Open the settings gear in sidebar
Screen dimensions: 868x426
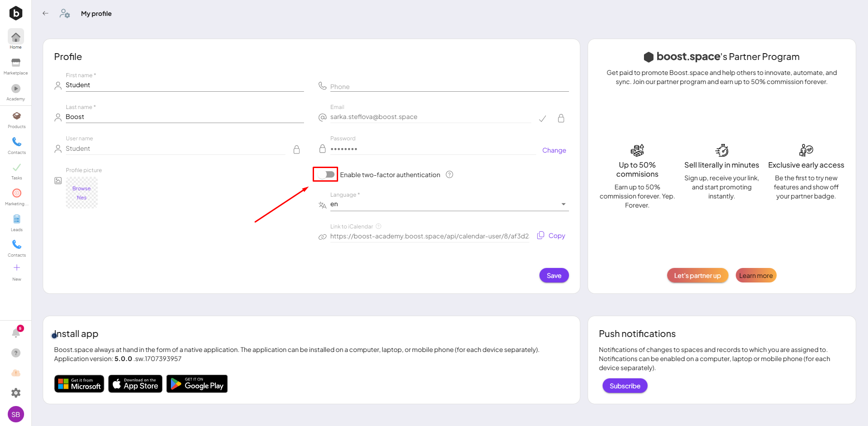[x=16, y=393]
